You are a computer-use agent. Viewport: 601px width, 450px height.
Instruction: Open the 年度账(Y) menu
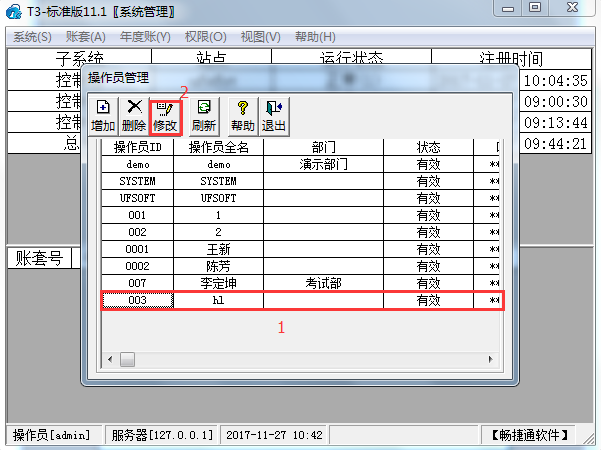coord(145,37)
